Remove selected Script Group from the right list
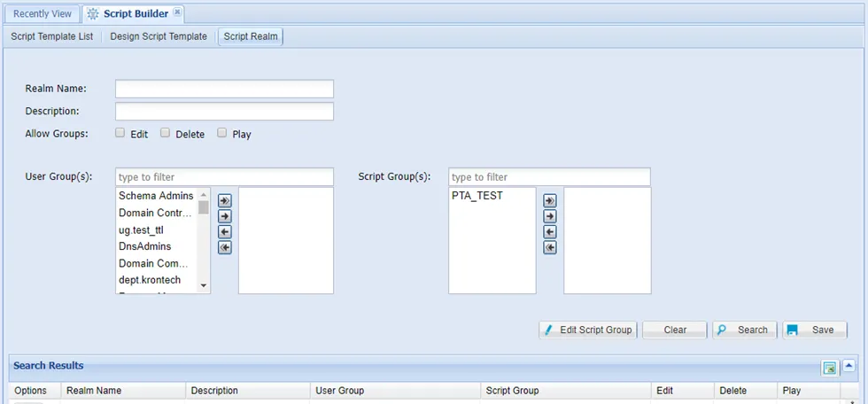The height and width of the screenshot is (404, 868). (x=550, y=231)
